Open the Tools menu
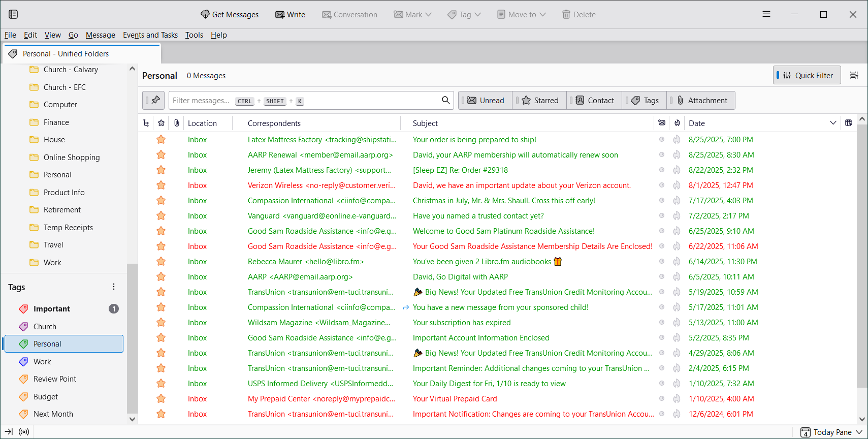 click(194, 35)
